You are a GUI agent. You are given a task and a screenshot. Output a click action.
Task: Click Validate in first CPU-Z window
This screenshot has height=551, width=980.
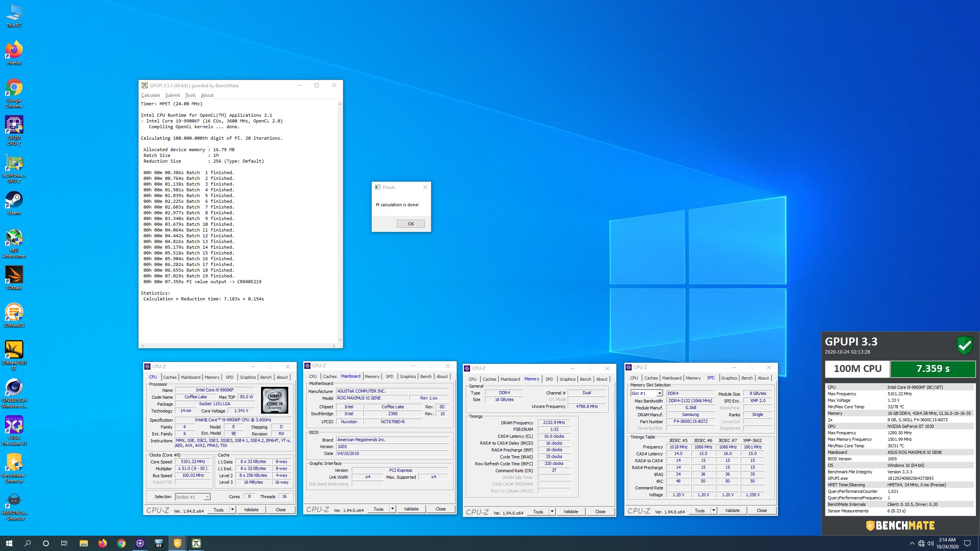click(251, 510)
